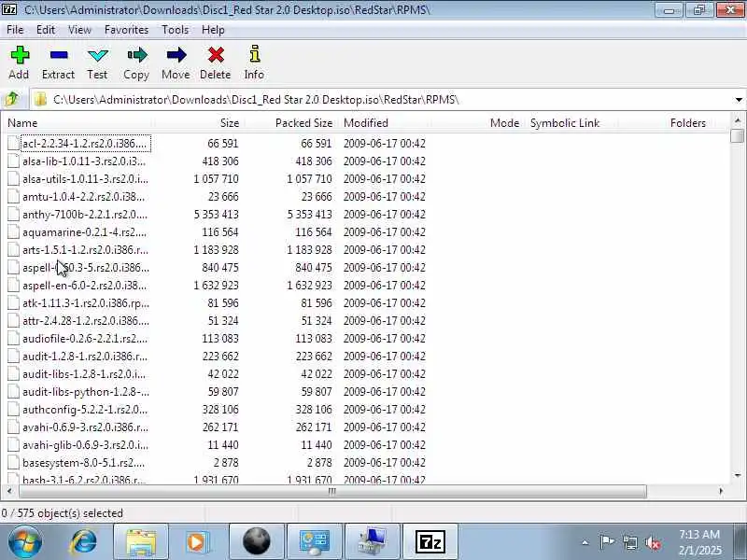747x560 pixels.
Task: Select file audit-1.2.8-1.rs2.0.i386
Action: click(x=85, y=357)
